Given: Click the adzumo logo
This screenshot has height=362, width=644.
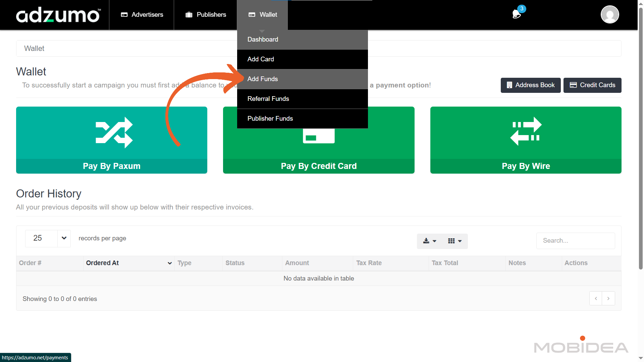Looking at the screenshot, I should tap(58, 15).
